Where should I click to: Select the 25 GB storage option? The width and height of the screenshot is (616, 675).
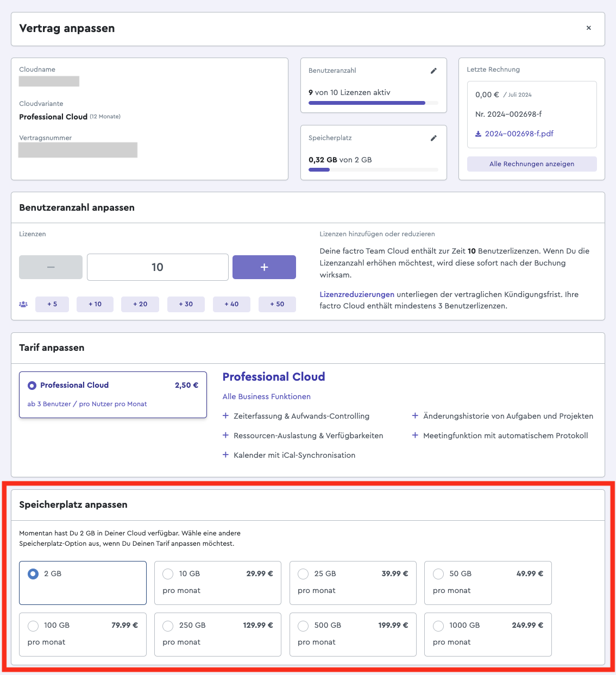[353, 583]
